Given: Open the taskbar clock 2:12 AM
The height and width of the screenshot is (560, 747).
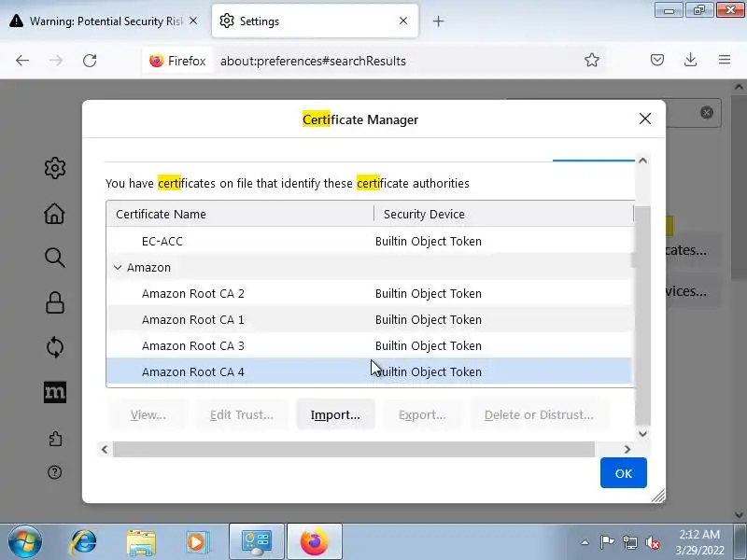Looking at the screenshot, I should (x=699, y=542).
